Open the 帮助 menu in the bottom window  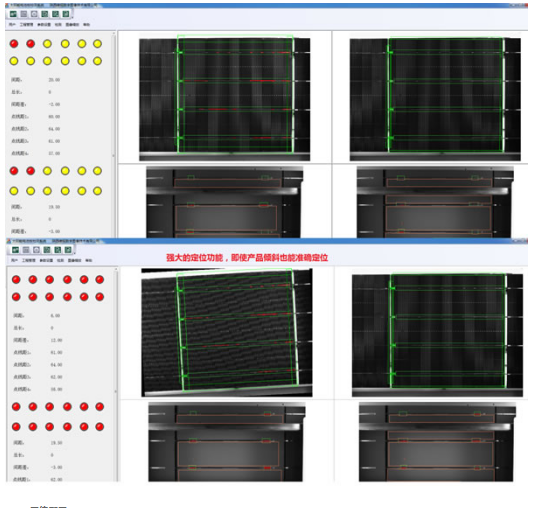click(x=89, y=260)
